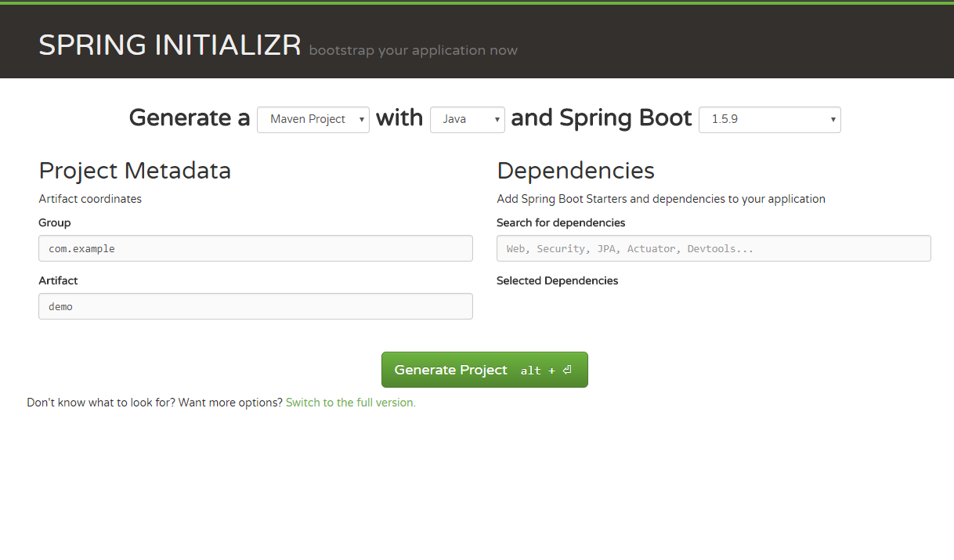Click the Artifact input field
The height and width of the screenshot is (560, 954).
point(255,306)
